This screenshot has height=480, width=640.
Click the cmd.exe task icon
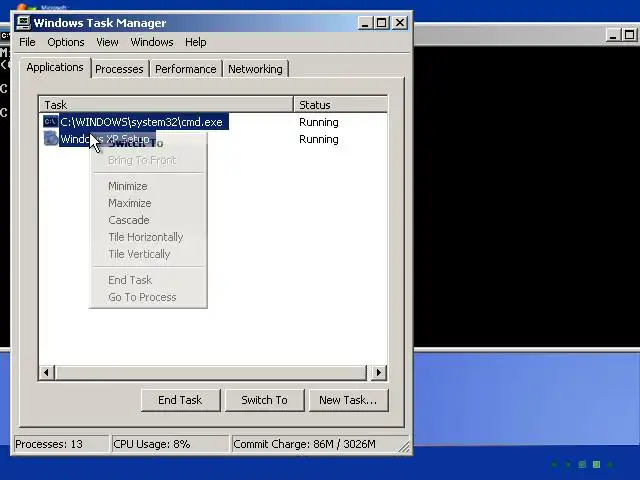coord(50,122)
